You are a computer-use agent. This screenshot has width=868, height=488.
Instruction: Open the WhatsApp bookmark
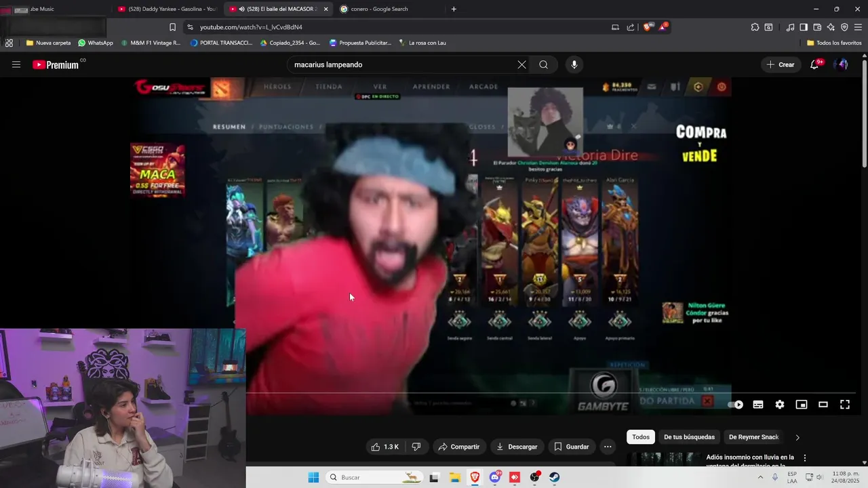pyautogui.click(x=96, y=43)
